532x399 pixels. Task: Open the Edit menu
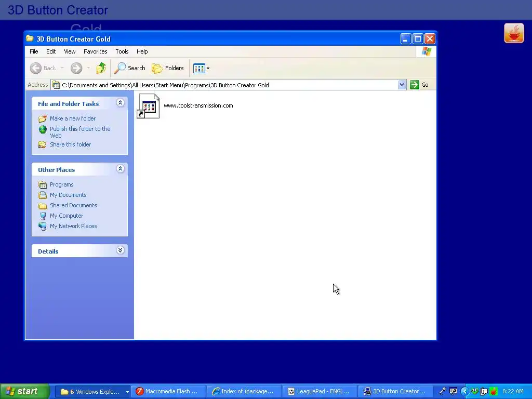point(51,51)
